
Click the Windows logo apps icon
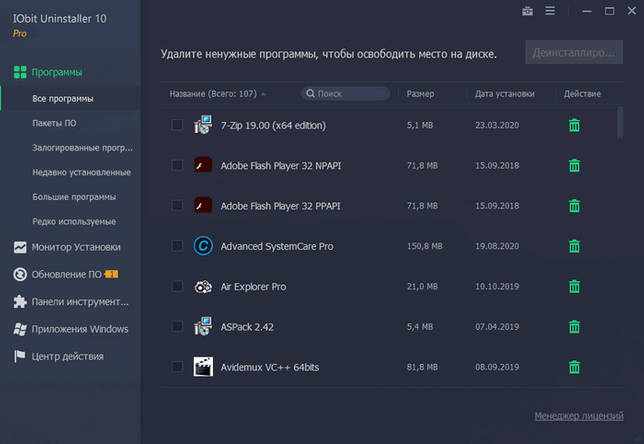coord(20,329)
